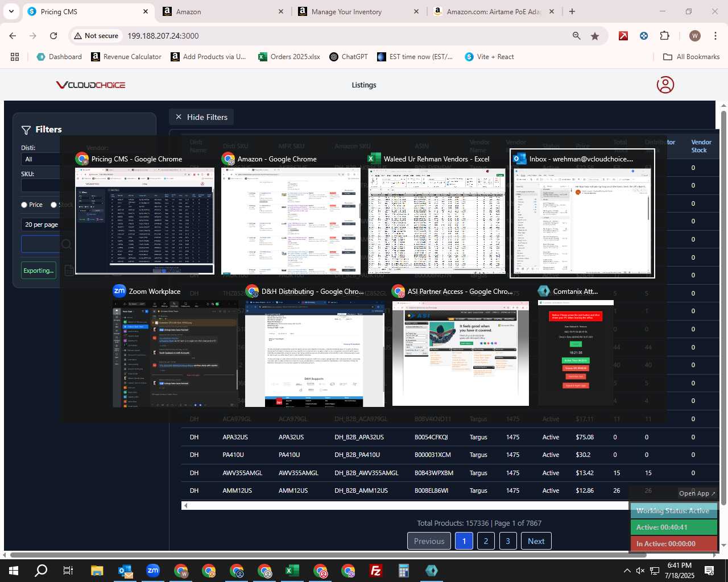Open the notifications center icon
This screenshot has height=582, width=728.
point(709,571)
